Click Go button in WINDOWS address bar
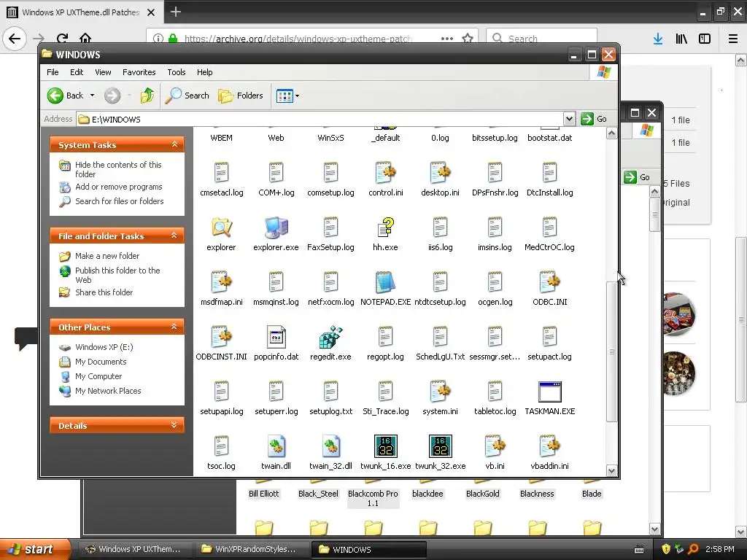747x560 pixels. (x=594, y=119)
